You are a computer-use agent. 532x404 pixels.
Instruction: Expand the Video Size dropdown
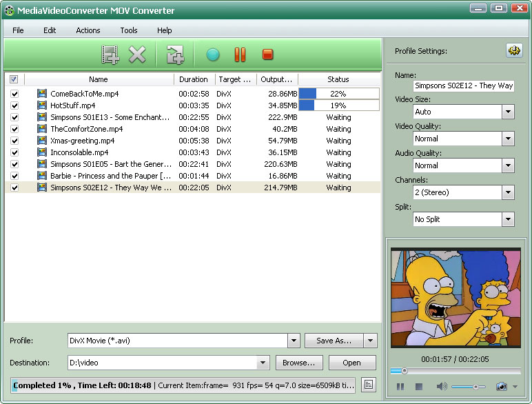tap(508, 112)
